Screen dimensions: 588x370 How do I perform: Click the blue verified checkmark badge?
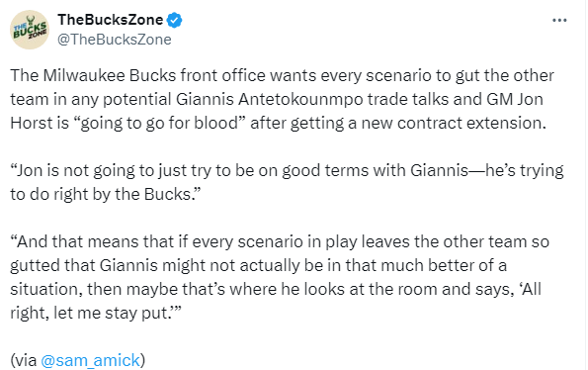174,20
